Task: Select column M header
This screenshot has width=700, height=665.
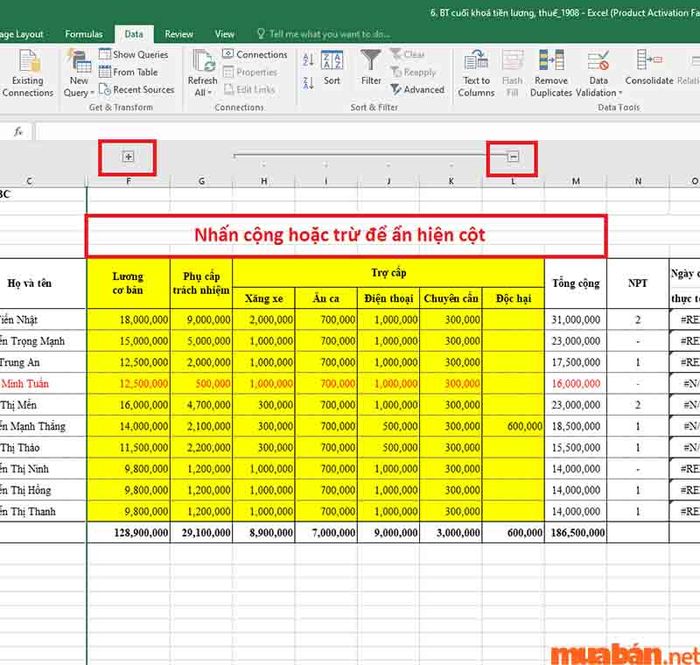Action: [576, 181]
